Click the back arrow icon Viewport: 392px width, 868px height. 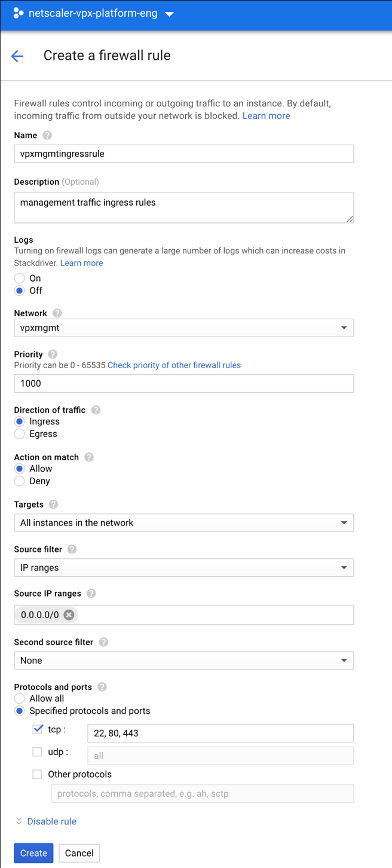click(x=17, y=56)
